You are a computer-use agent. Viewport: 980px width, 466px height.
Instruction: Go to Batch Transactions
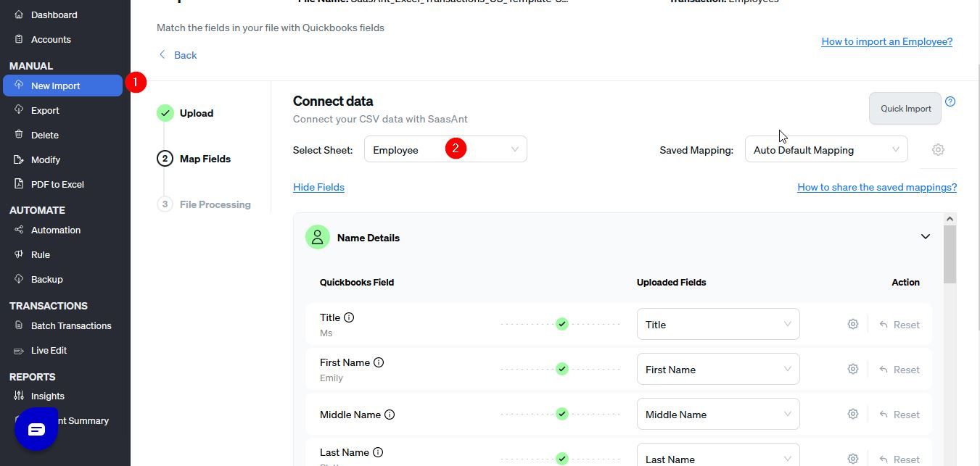tap(71, 325)
